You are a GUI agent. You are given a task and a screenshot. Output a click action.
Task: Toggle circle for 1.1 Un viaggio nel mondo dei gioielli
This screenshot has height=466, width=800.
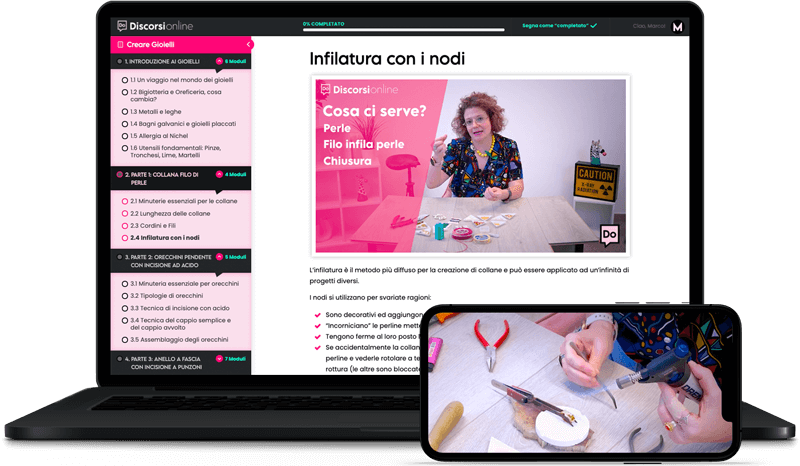pyautogui.click(x=124, y=80)
